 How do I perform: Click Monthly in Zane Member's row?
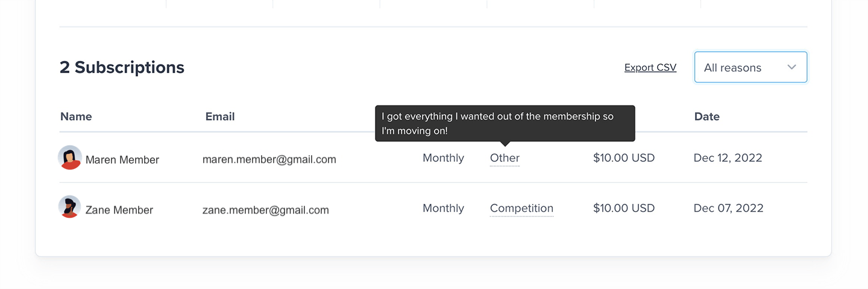pyautogui.click(x=443, y=208)
